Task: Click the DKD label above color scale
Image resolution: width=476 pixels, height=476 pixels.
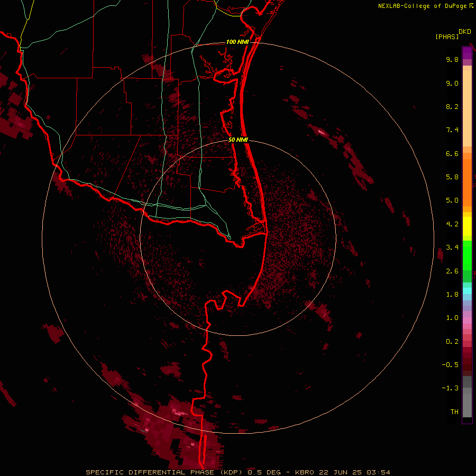Action: click(464, 32)
